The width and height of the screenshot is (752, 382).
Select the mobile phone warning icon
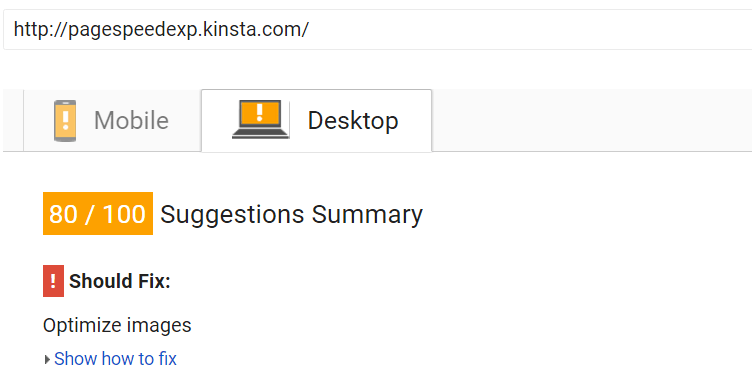tap(65, 121)
